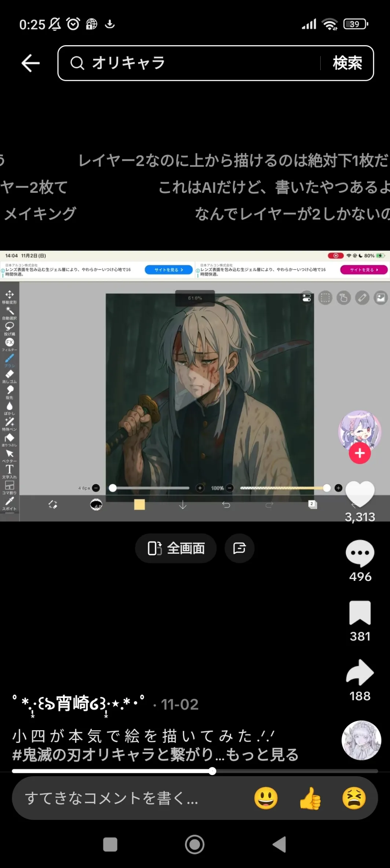
Task: Open hashtag #鬼滅の刃オリキャラと繋がり
Action: pos(113,755)
